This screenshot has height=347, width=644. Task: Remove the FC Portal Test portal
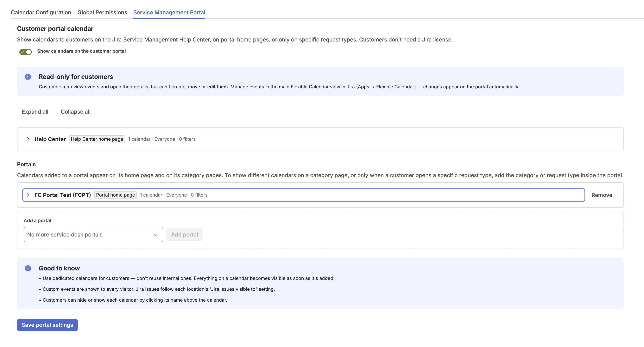602,195
